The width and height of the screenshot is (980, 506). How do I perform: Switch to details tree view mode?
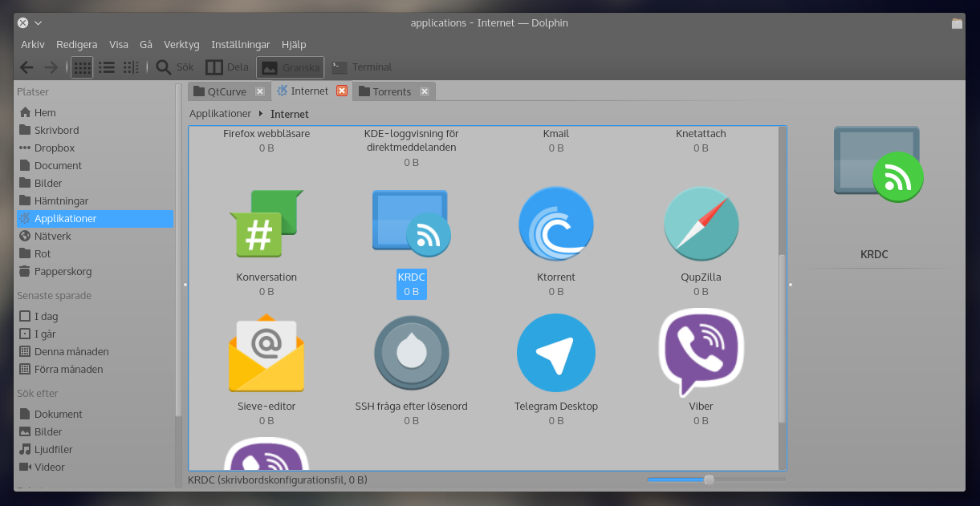tap(130, 67)
